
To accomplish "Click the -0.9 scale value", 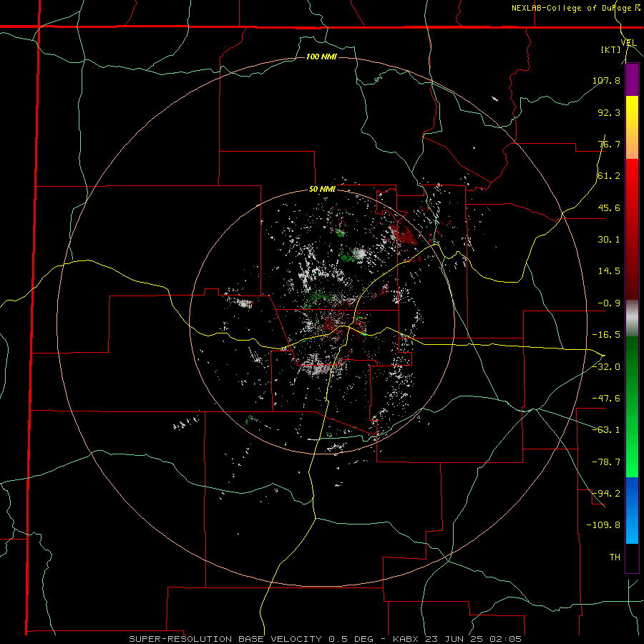I will (609, 303).
